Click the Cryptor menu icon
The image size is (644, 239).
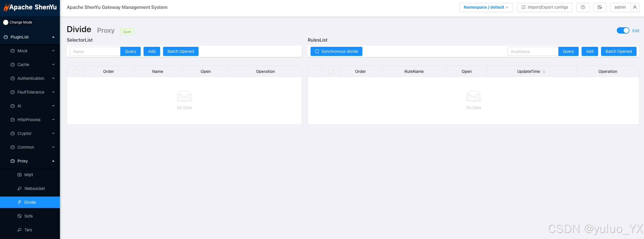point(13,133)
